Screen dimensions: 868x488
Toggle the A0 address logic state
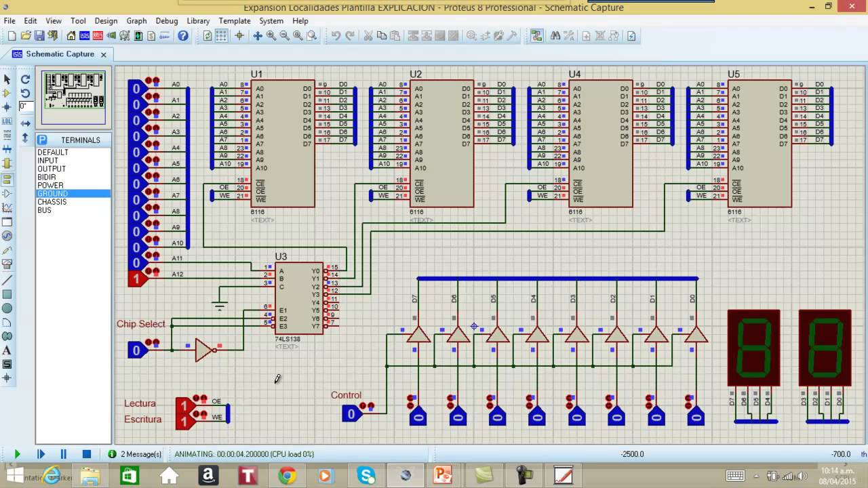pos(136,89)
